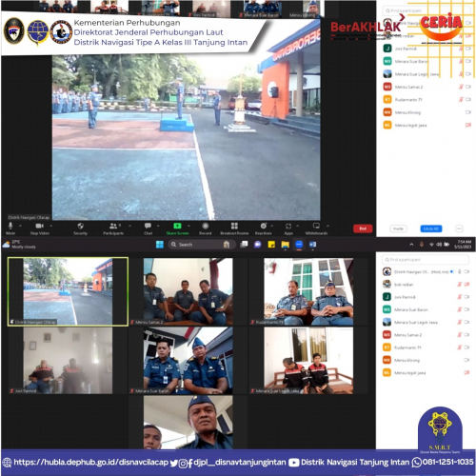476x476 pixels.
Task: Open the Windows Start menu on taskbar
Action: click(x=160, y=245)
